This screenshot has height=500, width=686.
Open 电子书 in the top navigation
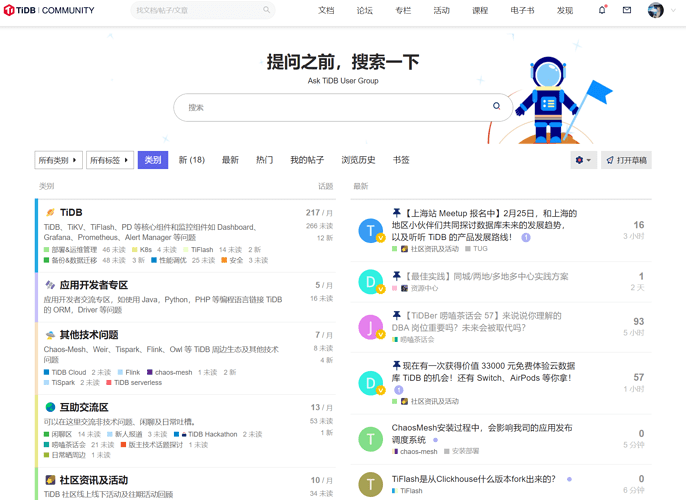[522, 10]
